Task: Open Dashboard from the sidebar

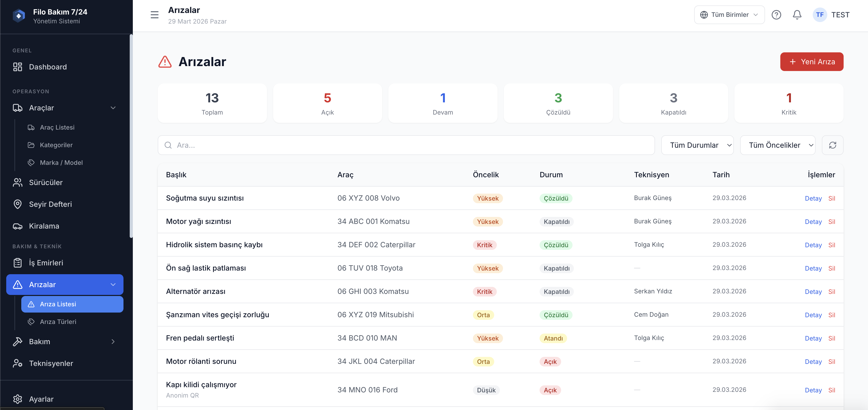Action: pos(47,67)
